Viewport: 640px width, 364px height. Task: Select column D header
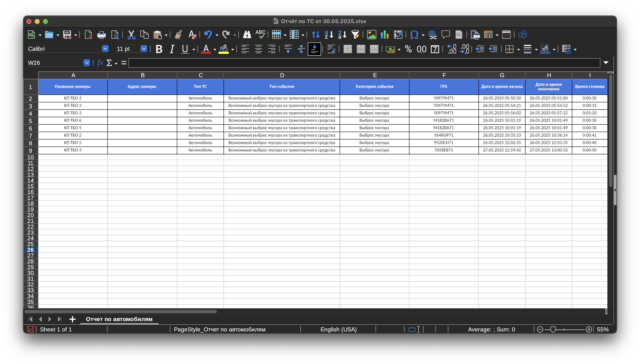click(x=282, y=75)
